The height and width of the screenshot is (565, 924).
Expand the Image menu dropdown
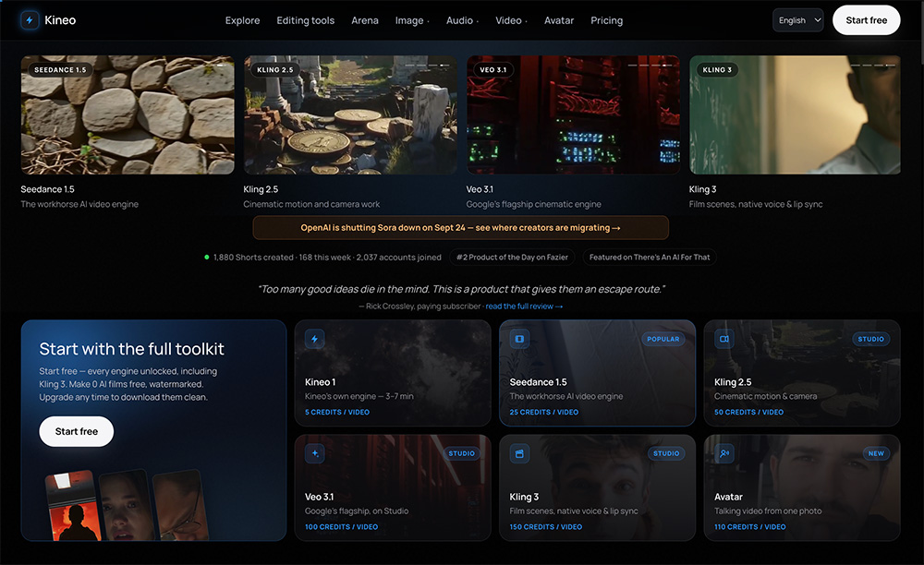pos(412,20)
